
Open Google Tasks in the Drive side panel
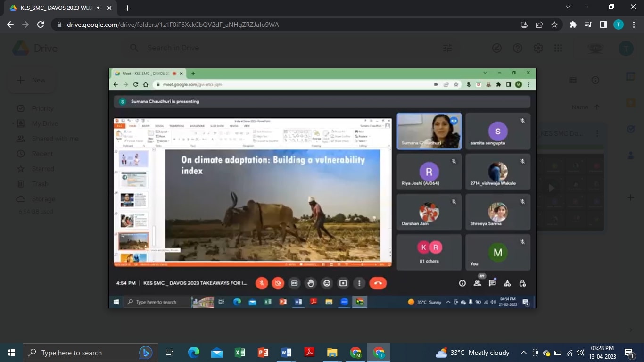coord(631,129)
